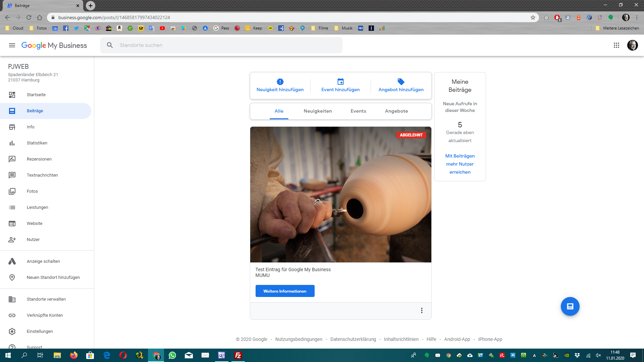
Task: Open FileZilla from the taskbar
Action: [238, 355]
